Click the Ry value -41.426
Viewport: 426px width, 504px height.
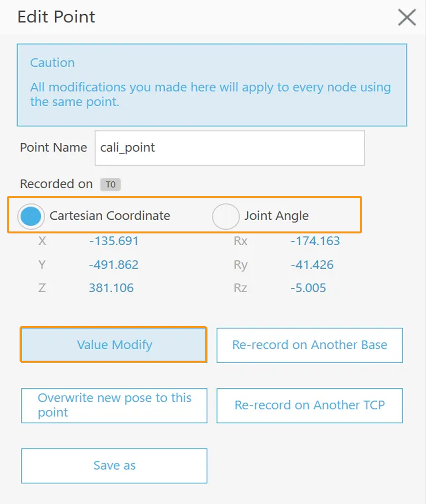[x=312, y=265]
